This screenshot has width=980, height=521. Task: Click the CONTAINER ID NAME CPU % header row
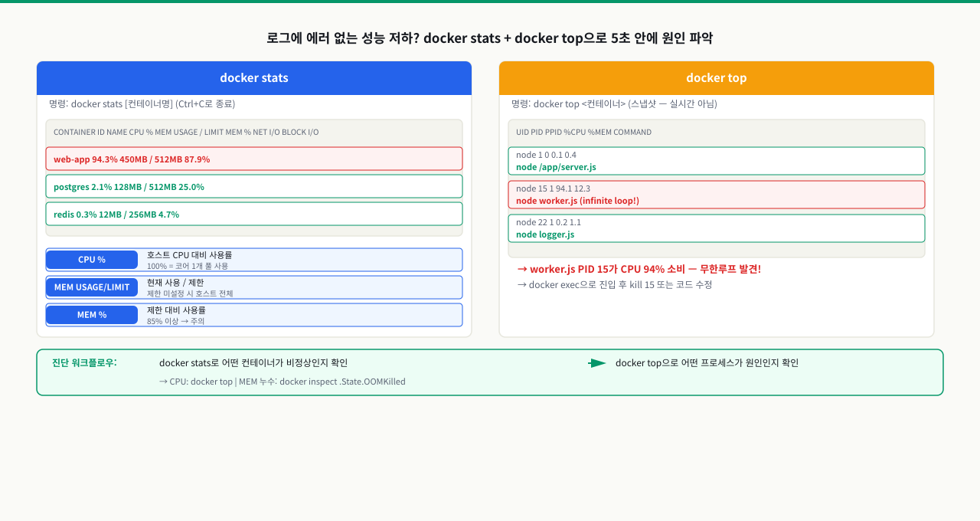click(254, 132)
